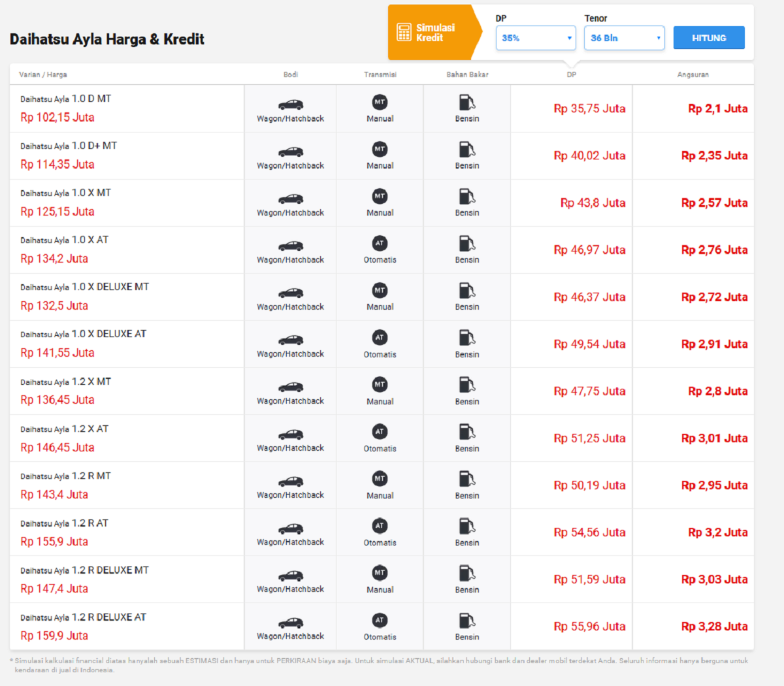Open the Daihatsu Ayla 1.2 X AT variant
This screenshot has width=784, height=686.
(65, 429)
